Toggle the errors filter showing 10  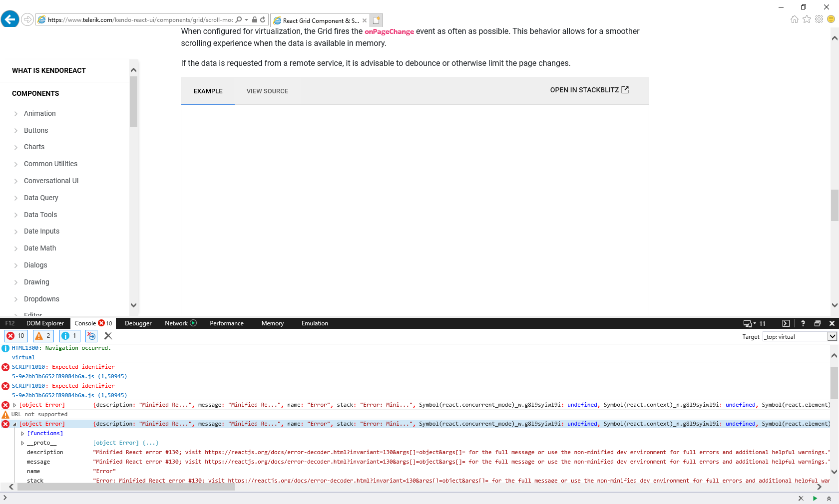(15, 336)
